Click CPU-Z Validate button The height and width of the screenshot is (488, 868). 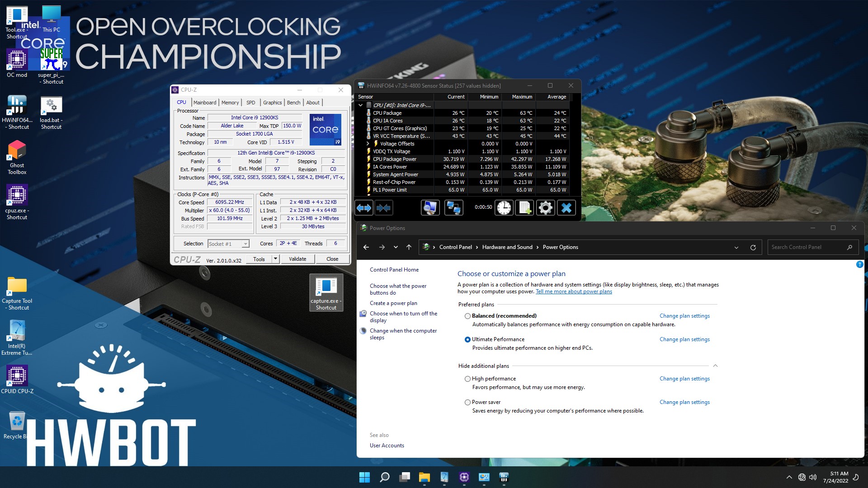click(297, 259)
